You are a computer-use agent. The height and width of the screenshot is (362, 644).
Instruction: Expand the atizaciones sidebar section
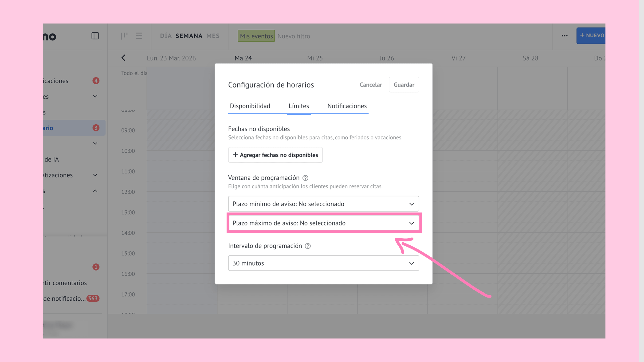tap(95, 175)
